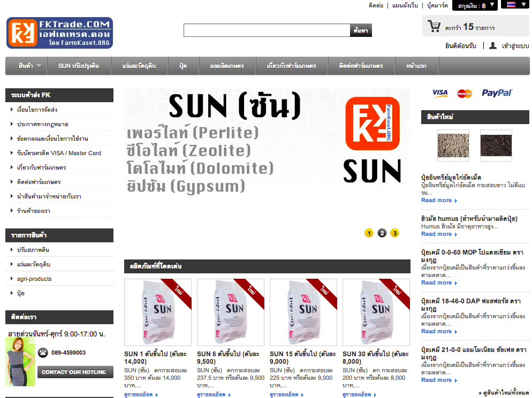Switch to banner slide 1

(369, 233)
